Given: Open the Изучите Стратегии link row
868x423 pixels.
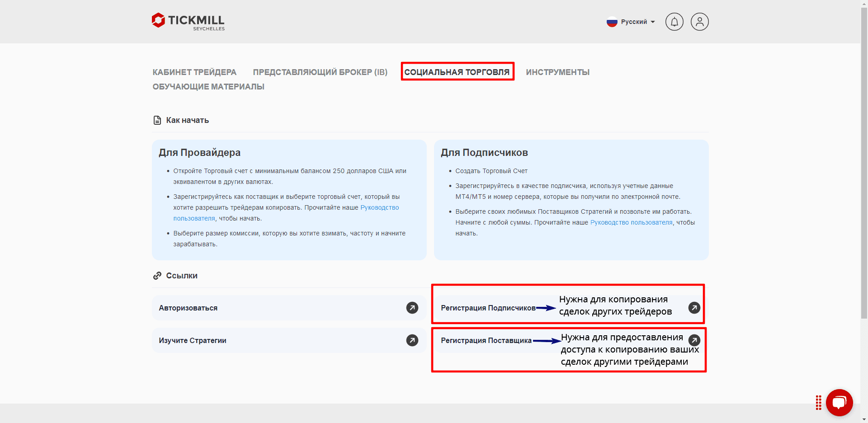Looking at the screenshot, I should 289,340.
